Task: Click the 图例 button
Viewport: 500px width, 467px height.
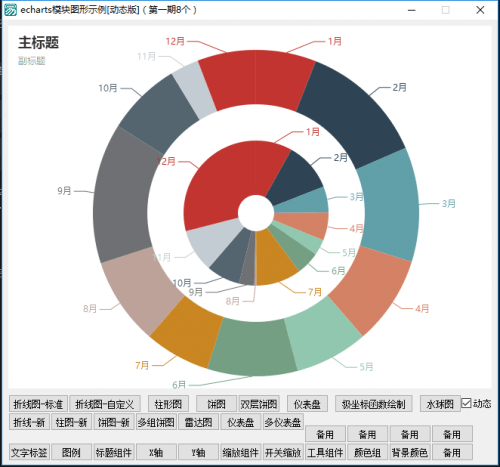Action: coord(71,452)
